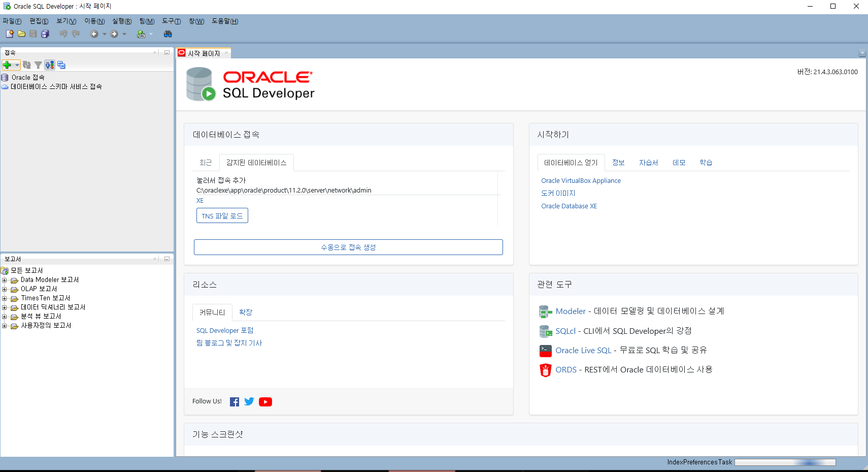The height and width of the screenshot is (472, 868).
Task: Click the Redo arrow icon
Action: (x=76, y=34)
